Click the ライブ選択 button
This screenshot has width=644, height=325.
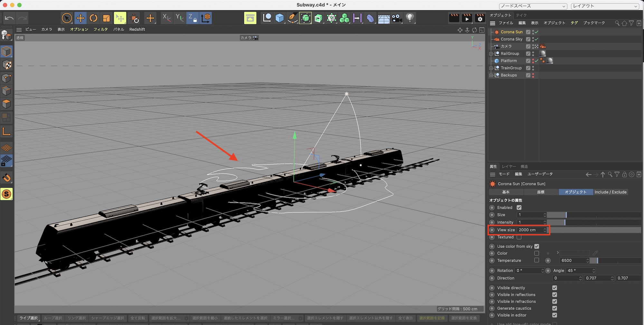(x=28, y=318)
